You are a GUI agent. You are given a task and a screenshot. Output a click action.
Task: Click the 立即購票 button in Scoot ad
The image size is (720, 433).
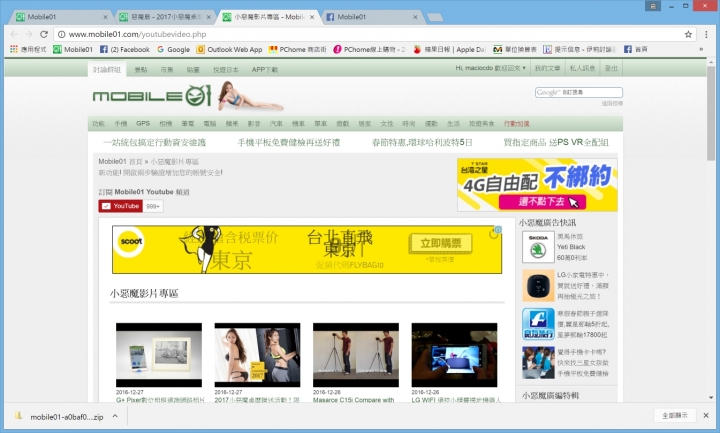pyautogui.click(x=440, y=243)
